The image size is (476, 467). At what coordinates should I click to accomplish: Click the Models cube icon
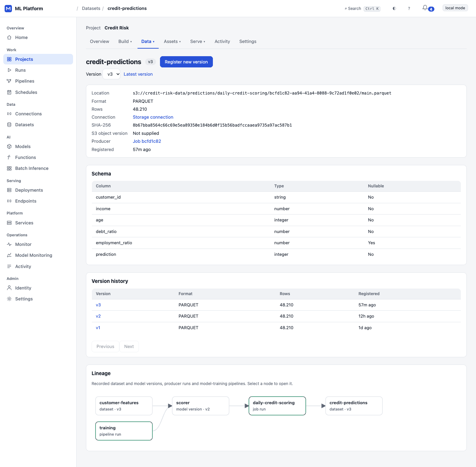[9, 146]
